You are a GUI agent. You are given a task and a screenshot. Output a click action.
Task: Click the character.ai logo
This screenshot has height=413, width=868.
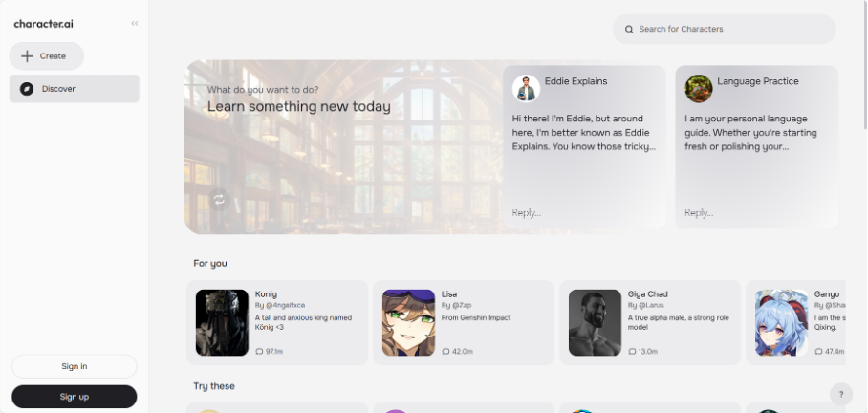coord(43,24)
